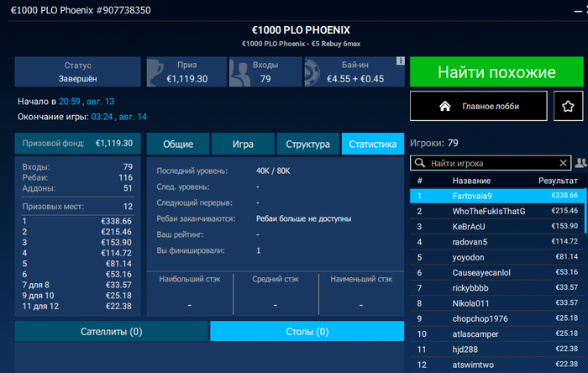Click 1st place payout €338.66 in prize list

click(x=116, y=221)
